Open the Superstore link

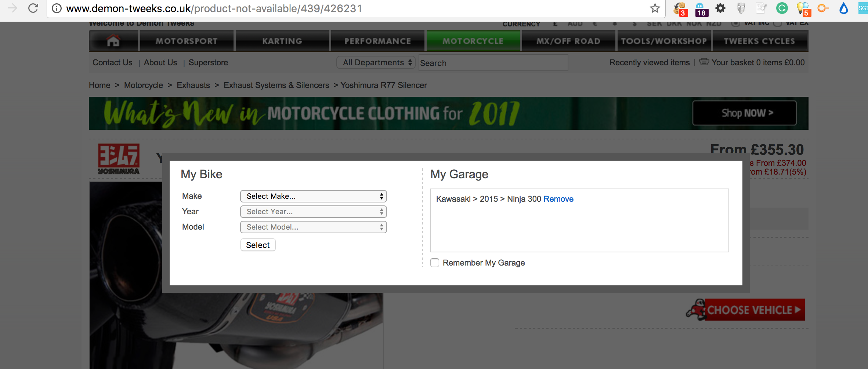[208, 62]
